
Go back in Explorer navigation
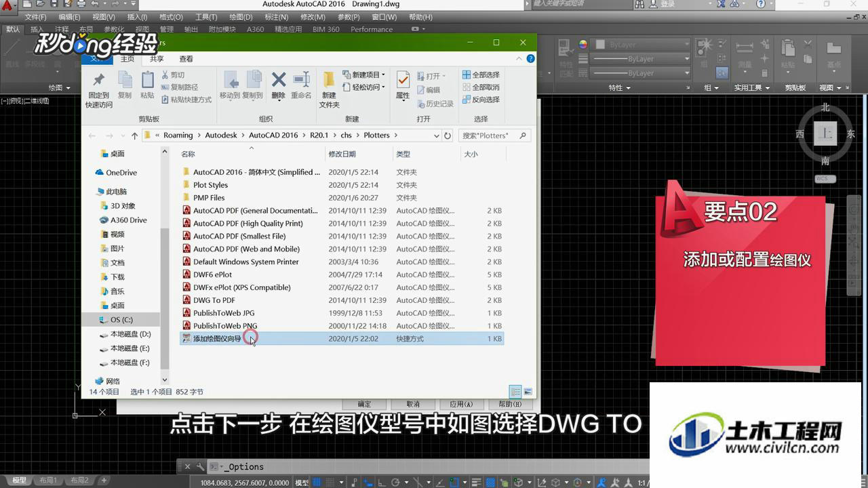[x=93, y=136]
